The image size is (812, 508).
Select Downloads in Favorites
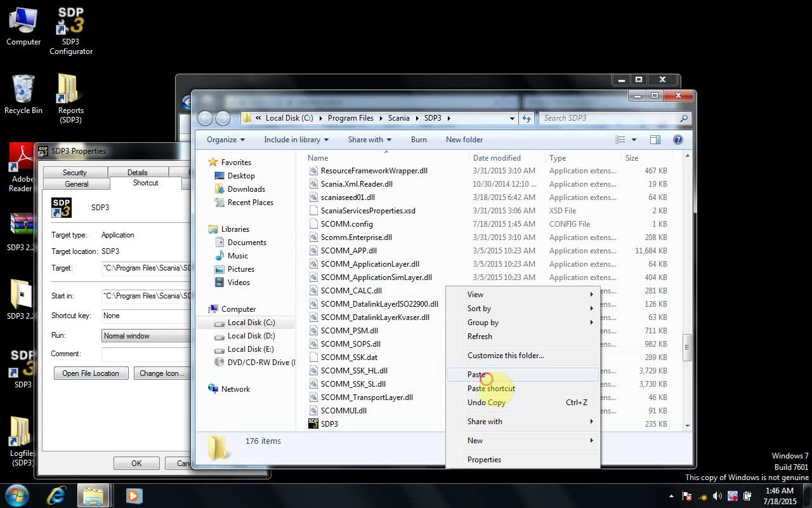pyautogui.click(x=246, y=189)
